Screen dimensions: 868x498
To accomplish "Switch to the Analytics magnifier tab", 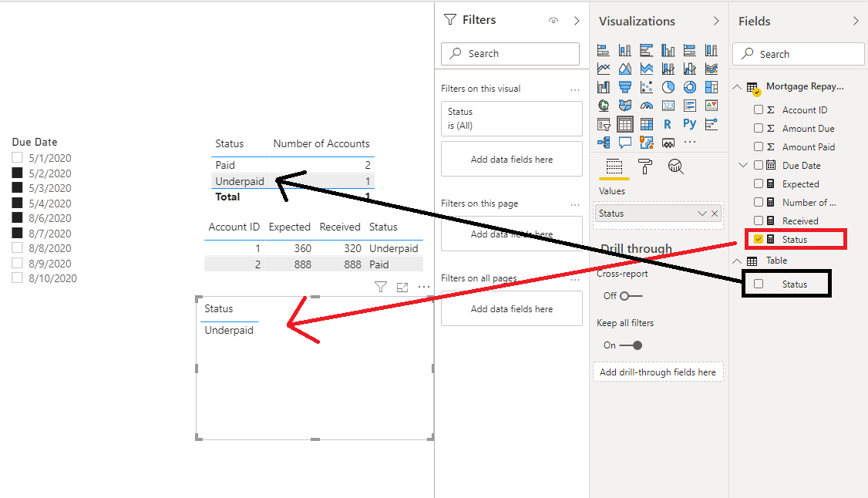I will coord(675,167).
